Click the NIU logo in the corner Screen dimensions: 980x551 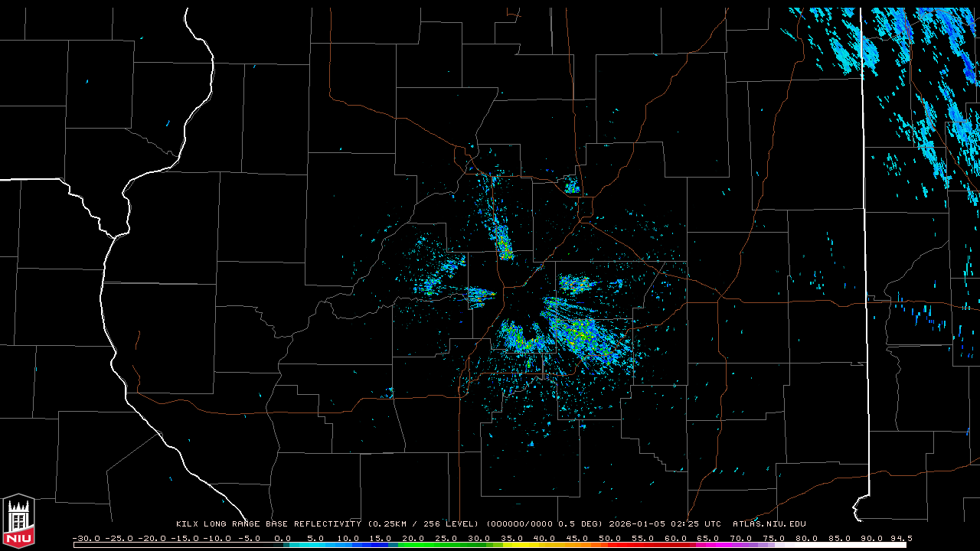[x=18, y=520]
